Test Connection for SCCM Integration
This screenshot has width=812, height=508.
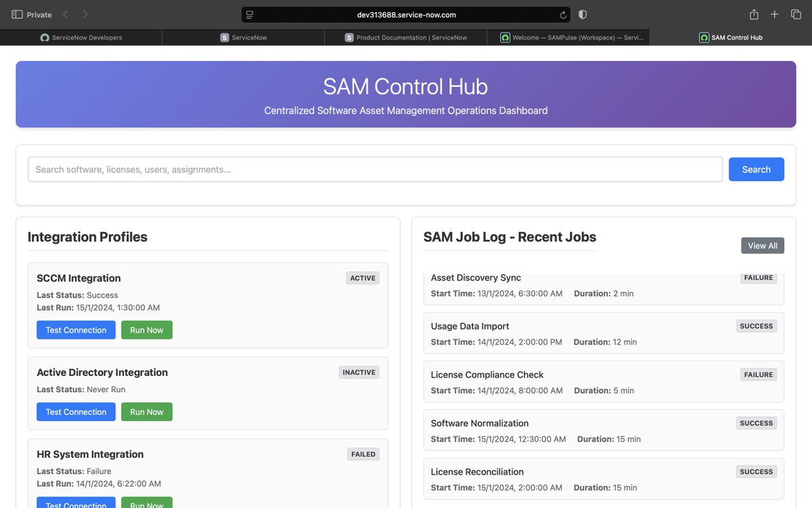pos(76,330)
